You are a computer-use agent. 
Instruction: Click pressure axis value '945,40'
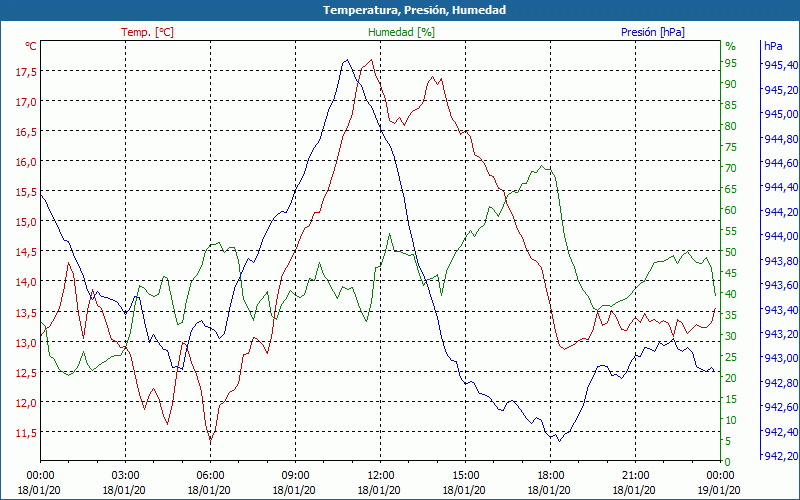(x=781, y=65)
